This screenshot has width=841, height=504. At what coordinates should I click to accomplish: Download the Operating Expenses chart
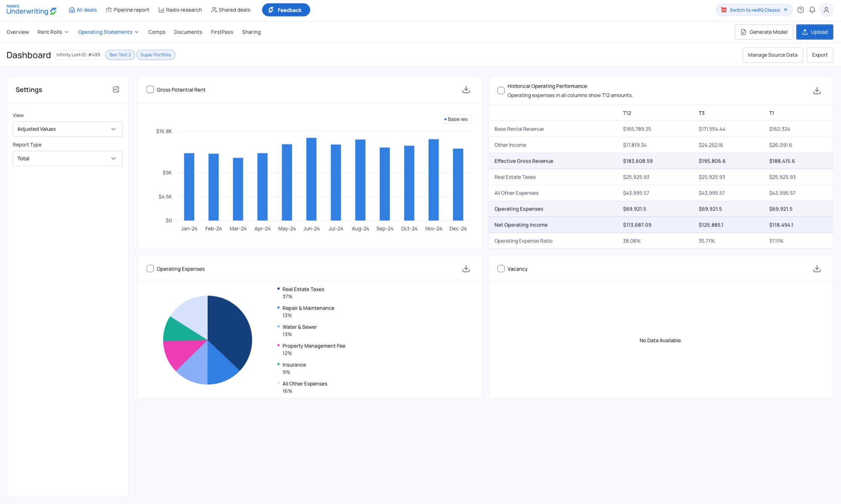[466, 269]
